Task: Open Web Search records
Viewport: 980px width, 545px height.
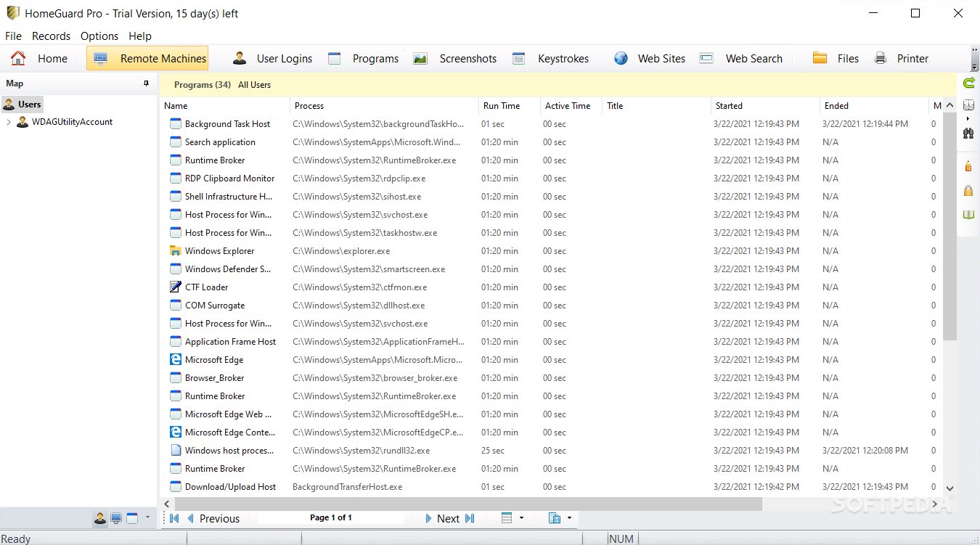Action: tap(741, 59)
